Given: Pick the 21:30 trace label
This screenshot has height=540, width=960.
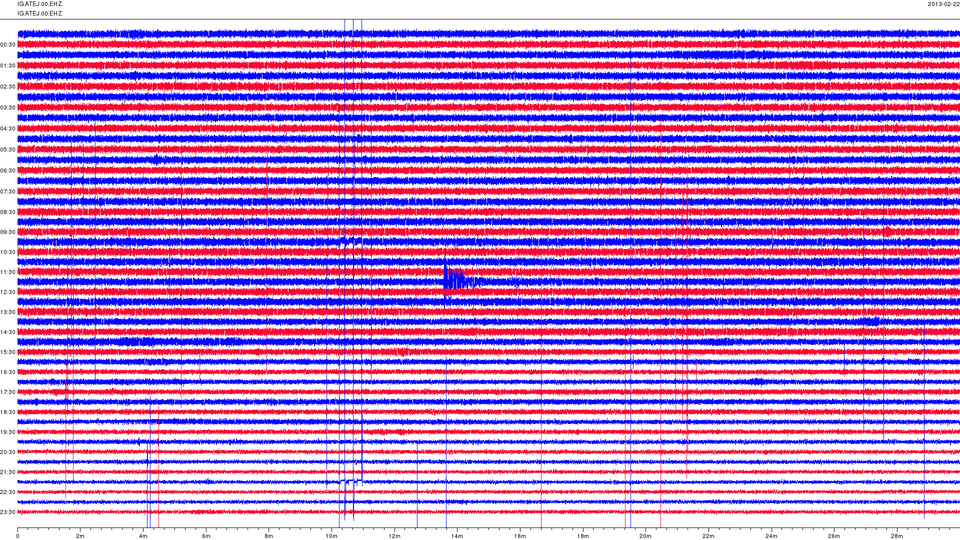Looking at the screenshot, I should click(x=8, y=472).
